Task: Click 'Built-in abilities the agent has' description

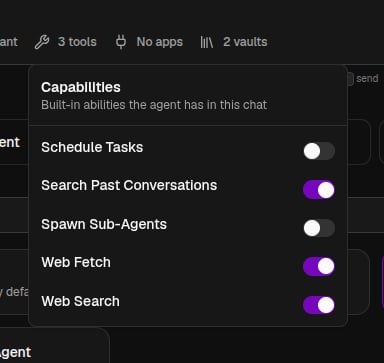Action: click(x=154, y=105)
